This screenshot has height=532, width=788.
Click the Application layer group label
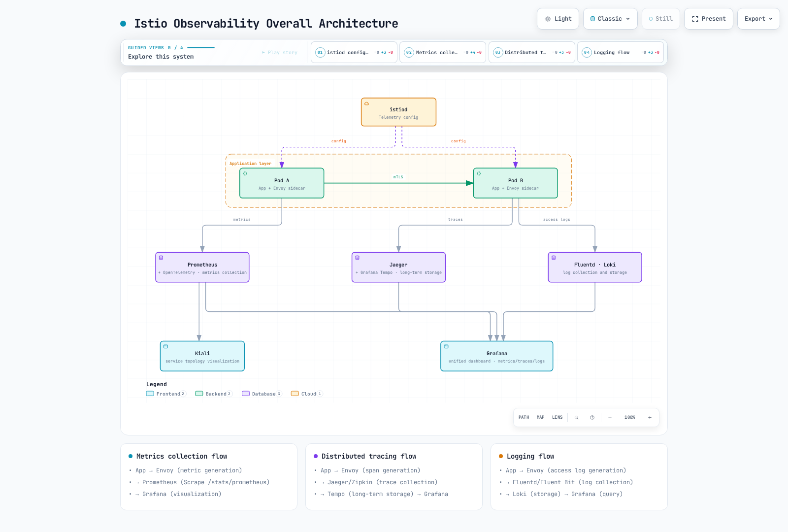250,164
